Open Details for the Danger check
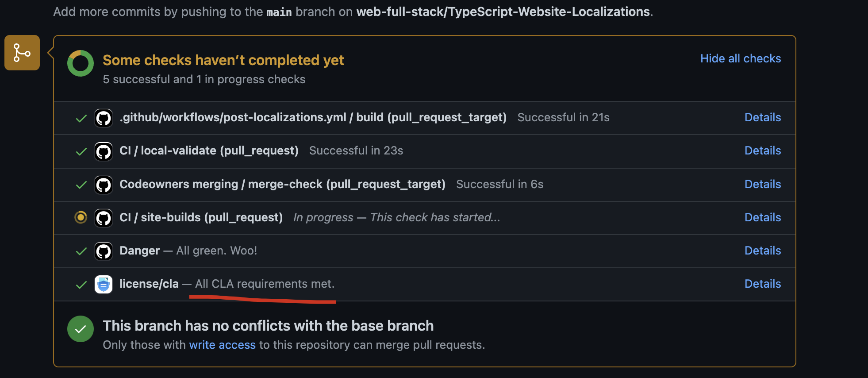 point(763,251)
